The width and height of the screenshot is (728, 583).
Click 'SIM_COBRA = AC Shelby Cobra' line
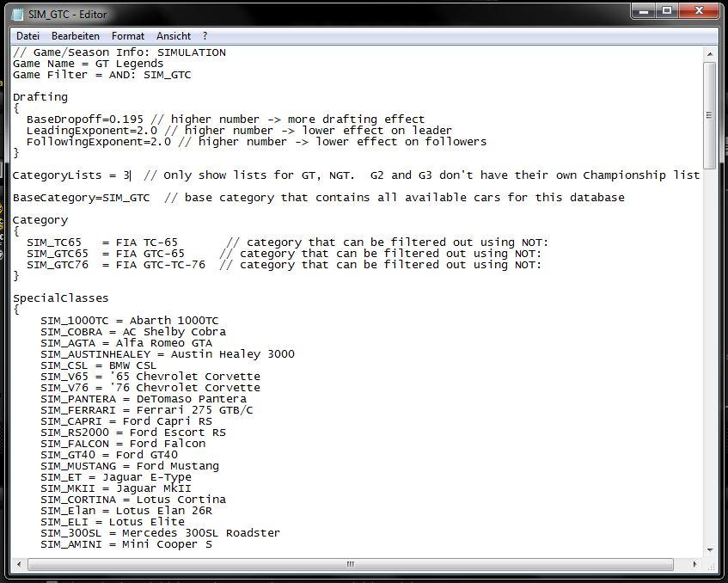tap(132, 332)
